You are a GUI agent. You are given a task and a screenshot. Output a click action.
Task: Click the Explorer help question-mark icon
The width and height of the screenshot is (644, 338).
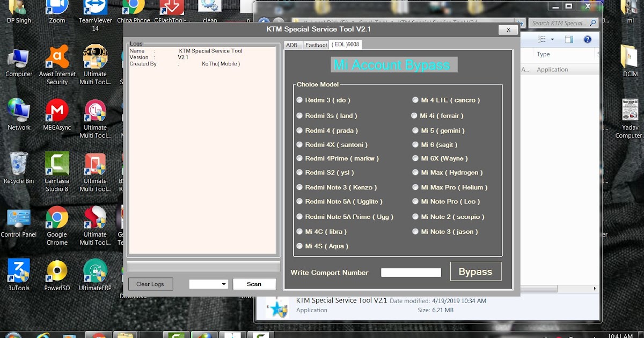click(587, 39)
